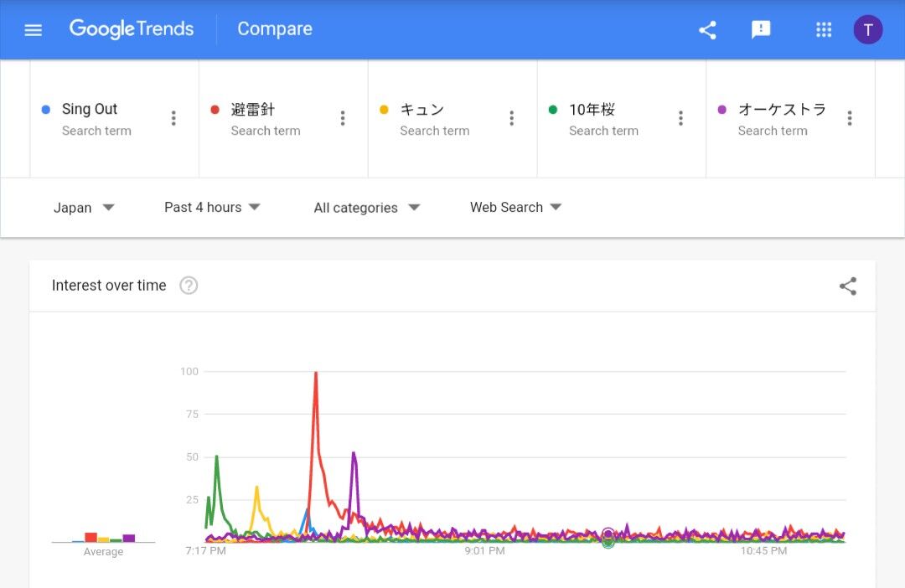
Task: Share the Interest over time chart
Action: click(x=848, y=286)
